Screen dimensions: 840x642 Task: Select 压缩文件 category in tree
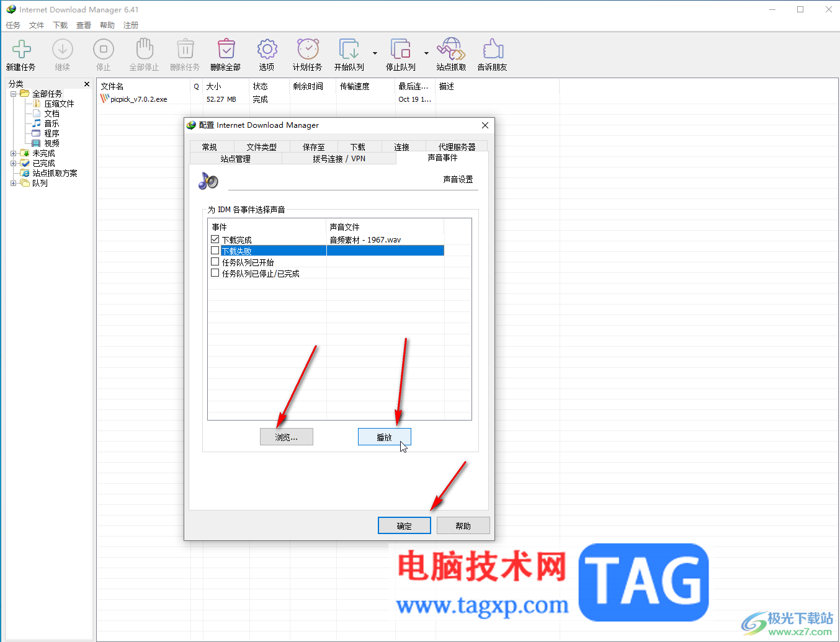click(59, 104)
